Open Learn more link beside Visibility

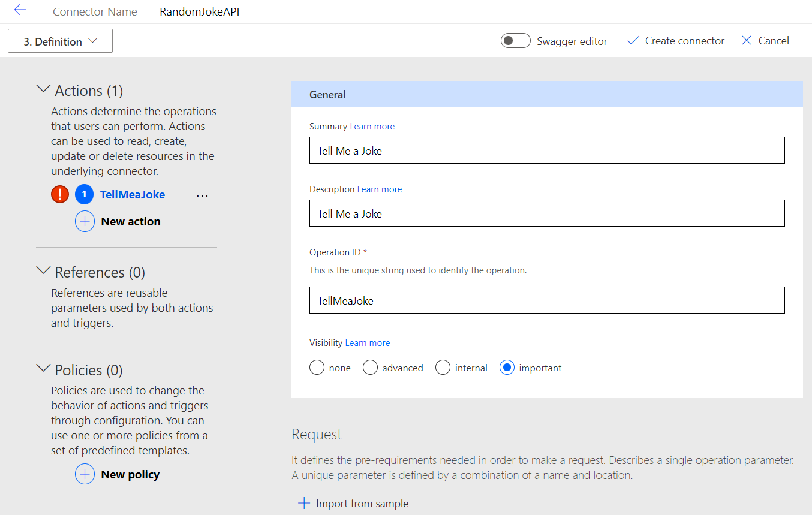[x=367, y=343]
